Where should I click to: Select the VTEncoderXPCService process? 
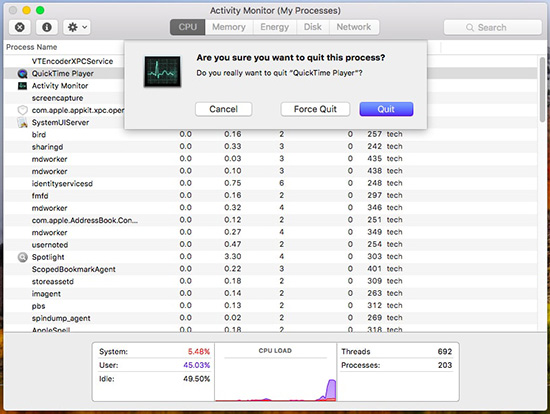click(x=72, y=61)
